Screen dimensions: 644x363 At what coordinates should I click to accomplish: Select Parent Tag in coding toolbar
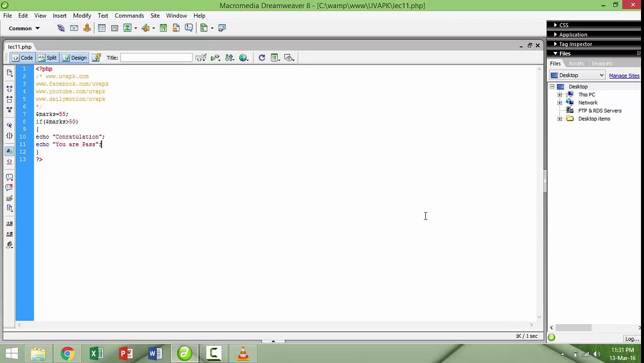[9, 125]
